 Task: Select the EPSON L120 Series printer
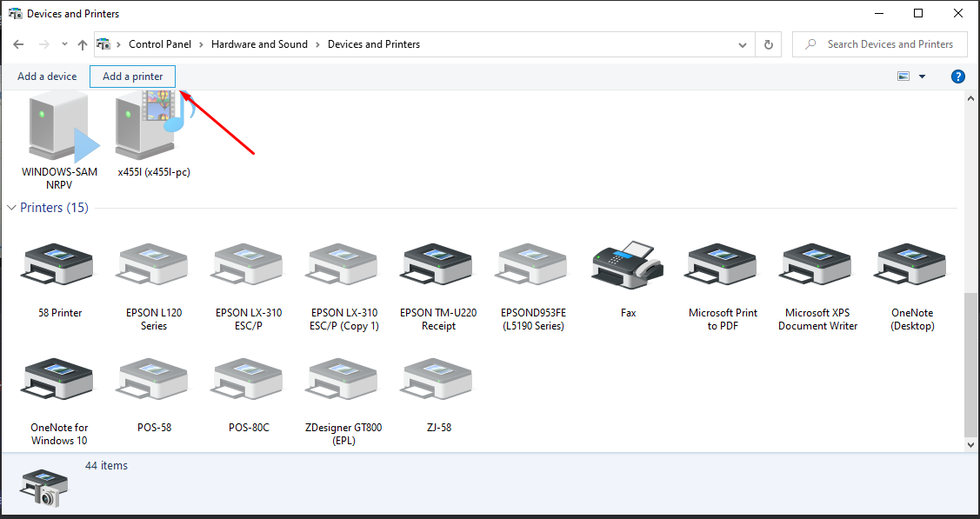click(154, 287)
